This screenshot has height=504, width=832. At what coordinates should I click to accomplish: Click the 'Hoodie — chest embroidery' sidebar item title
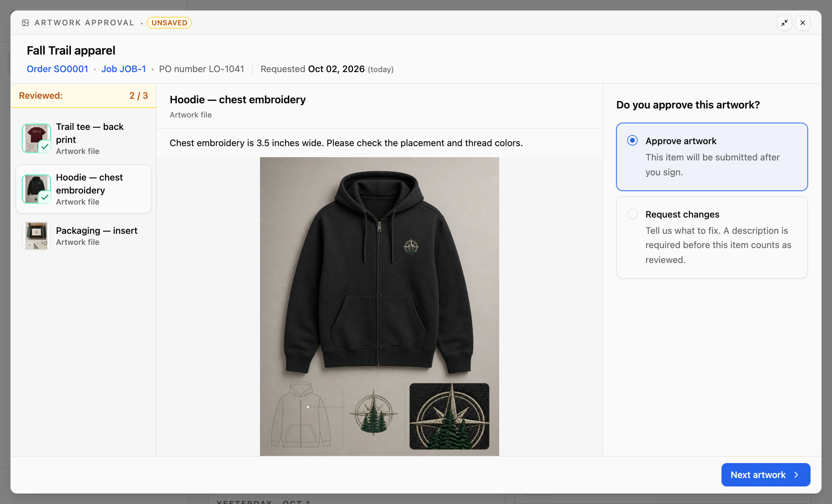tap(89, 184)
